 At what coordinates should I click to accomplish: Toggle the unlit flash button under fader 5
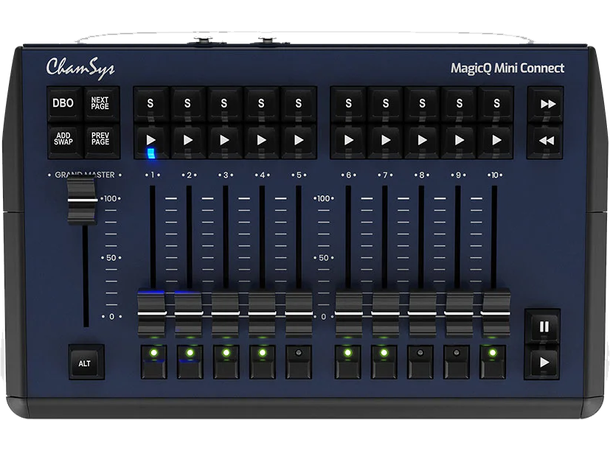(298, 362)
